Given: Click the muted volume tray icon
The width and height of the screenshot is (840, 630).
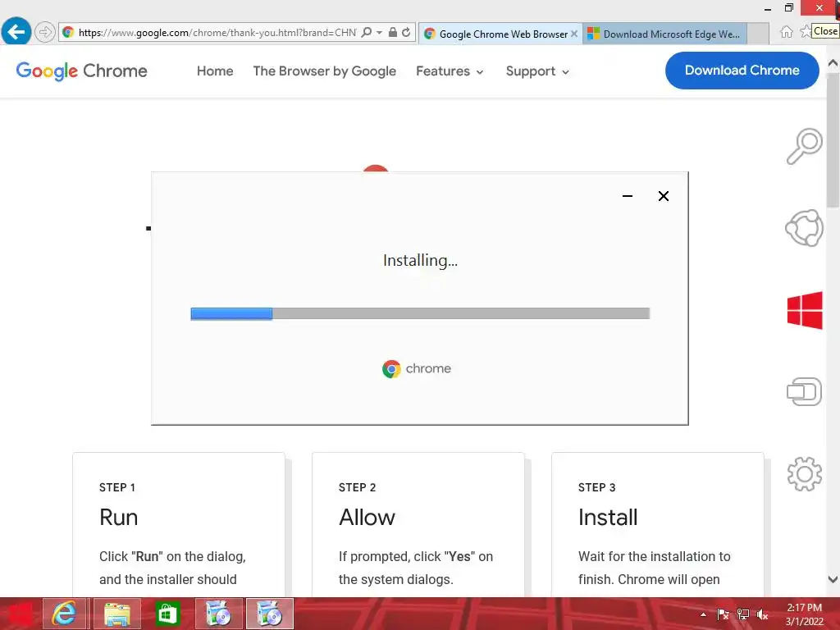Looking at the screenshot, I should tap(763, 614).
